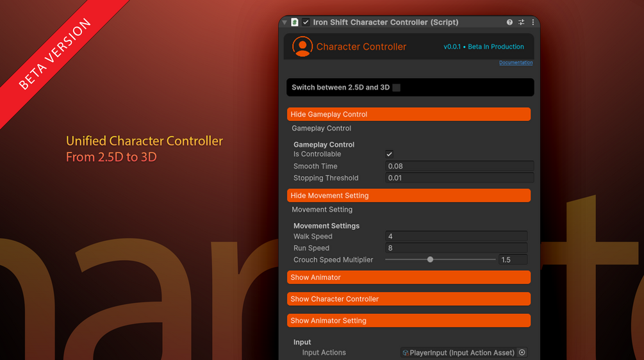644x360 pixels.
Task: Click the v0.0.1 Beta In Production text
Action: coord(483,47)
